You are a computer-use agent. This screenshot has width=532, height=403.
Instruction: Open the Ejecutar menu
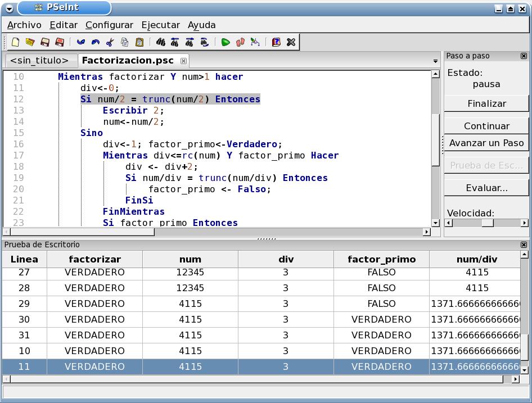click(160, 25)
